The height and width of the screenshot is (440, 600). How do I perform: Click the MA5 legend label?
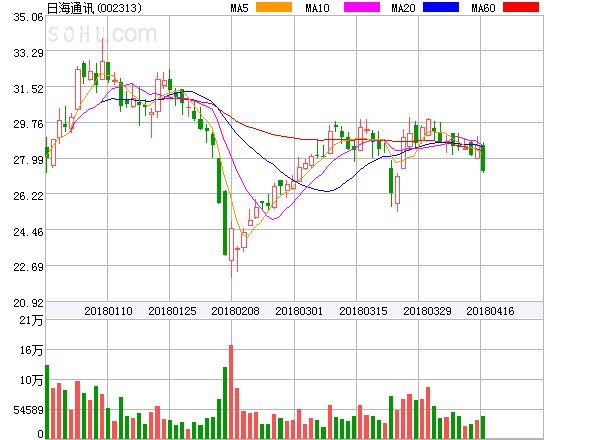[x=240, y=8]
